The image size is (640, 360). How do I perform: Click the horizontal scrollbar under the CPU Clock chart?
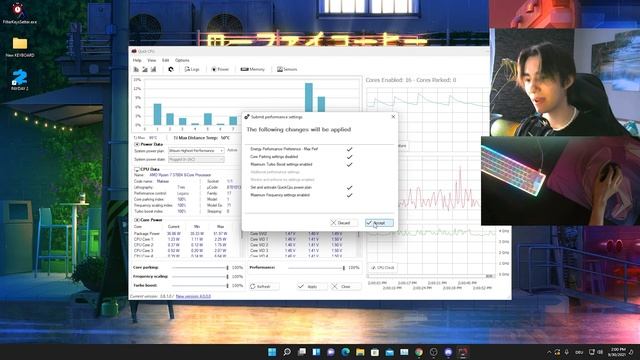431,276
